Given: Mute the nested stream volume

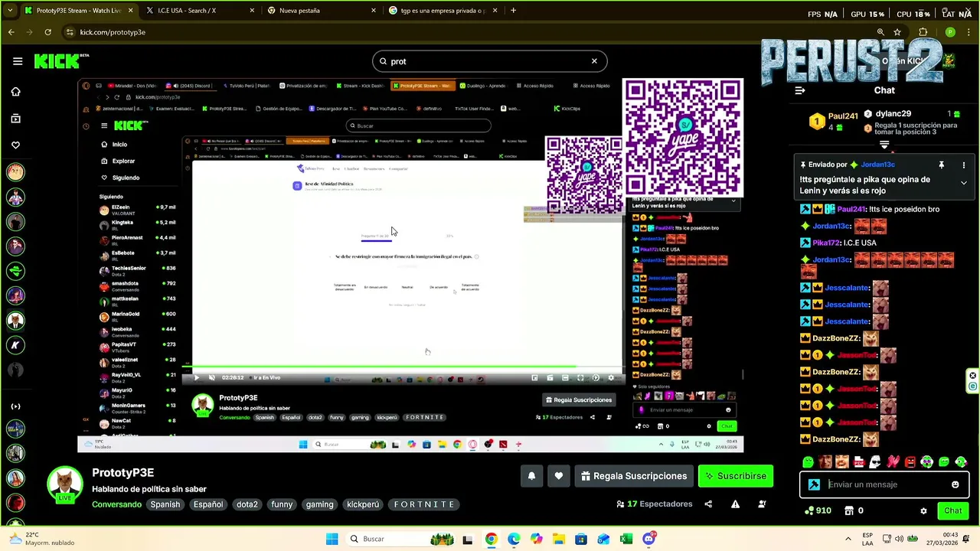Looking at the screenshot, I should [x=212, y=377].
